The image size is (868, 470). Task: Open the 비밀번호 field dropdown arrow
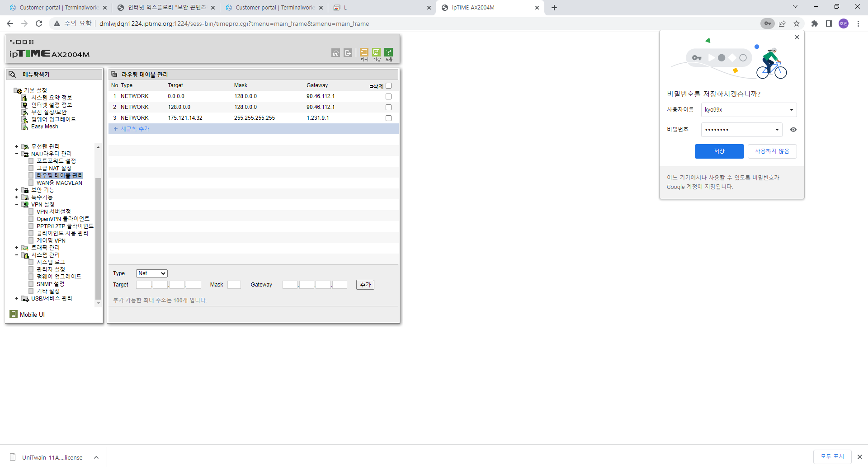[x=777, y=130]
